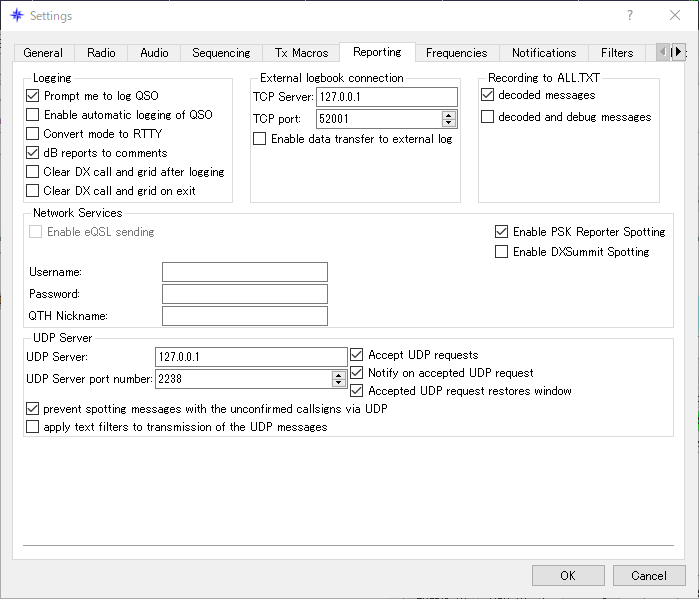Open the Tx Macros tab
Viewport: 699px width, 599px height.
click(x=301, y=53)
